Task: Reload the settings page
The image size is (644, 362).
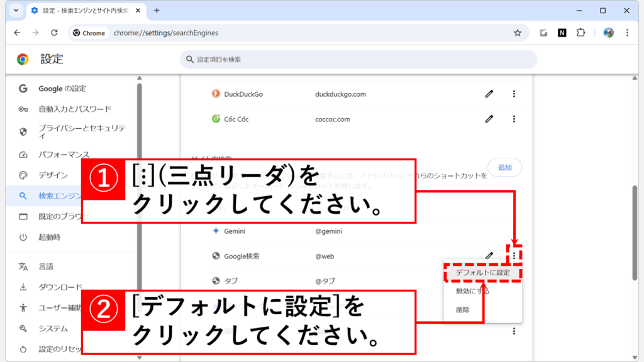Action: click(54, 33)
